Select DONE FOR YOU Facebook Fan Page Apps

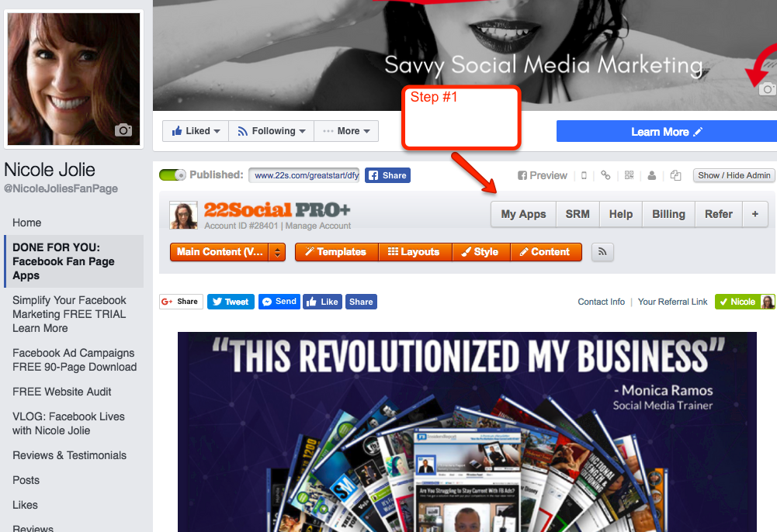coord(74,261)
